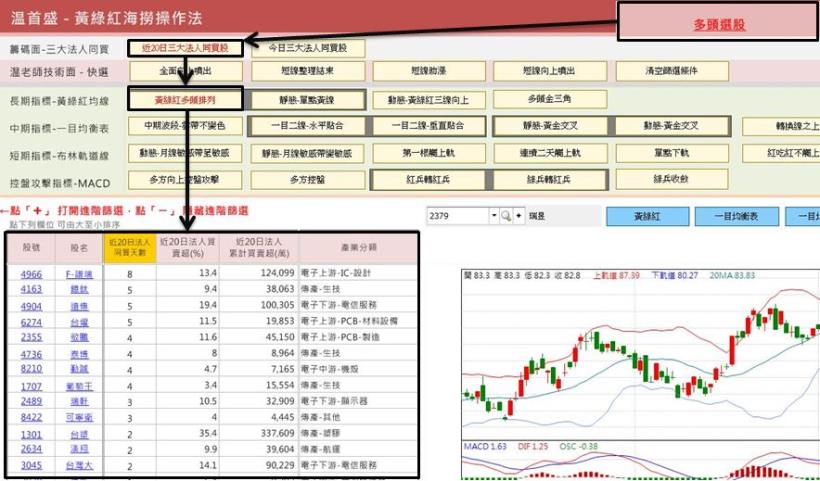
Task: Select the 連續二天觸上軌 filter
Action: (550, 153)
